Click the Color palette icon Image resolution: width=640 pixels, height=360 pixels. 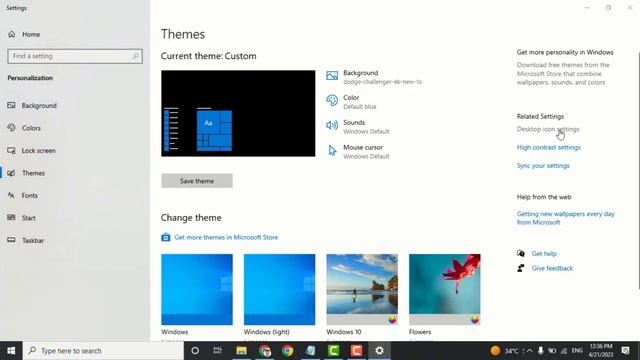[x=332, y=100]
